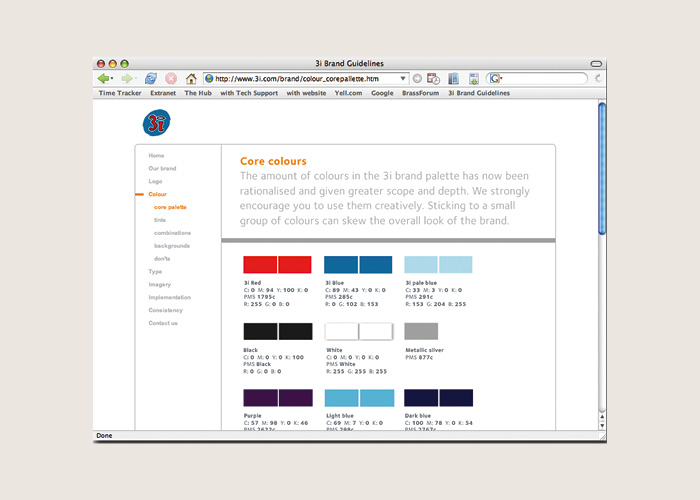Click the scrollbar up arrow
The height and width of the screenshot is (500, 700).
pos(602,417)
